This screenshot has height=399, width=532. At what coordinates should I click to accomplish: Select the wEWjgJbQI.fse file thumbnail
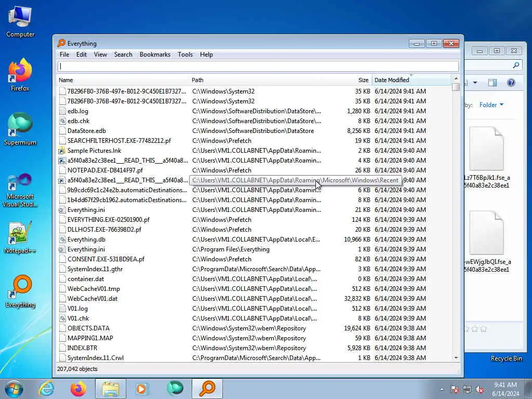[x=486, y=232]
